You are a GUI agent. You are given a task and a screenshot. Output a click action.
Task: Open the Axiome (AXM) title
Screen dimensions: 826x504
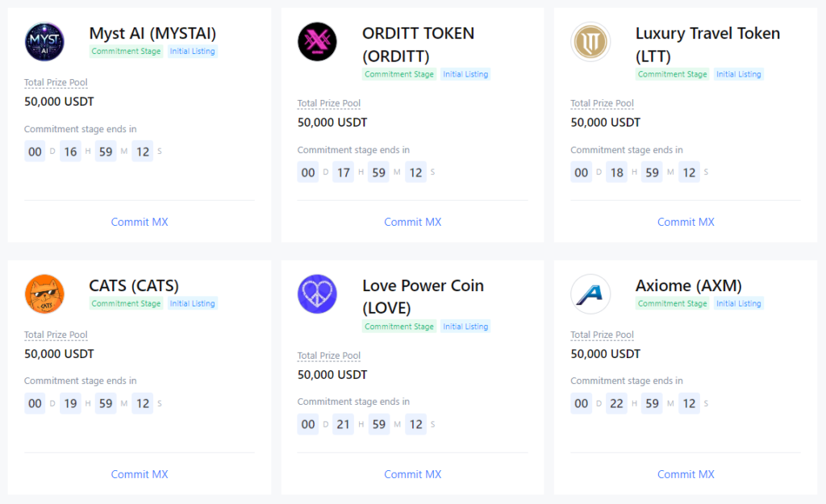pos(688,285)
